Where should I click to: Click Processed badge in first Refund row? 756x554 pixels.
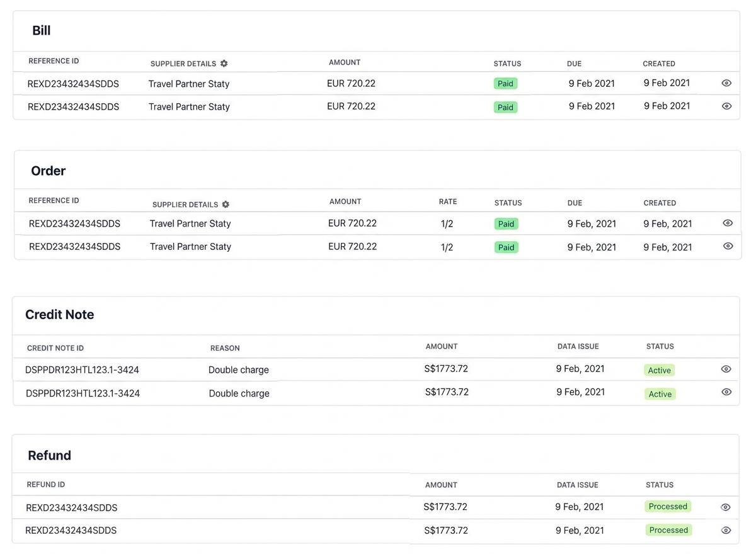pos(668,507)
